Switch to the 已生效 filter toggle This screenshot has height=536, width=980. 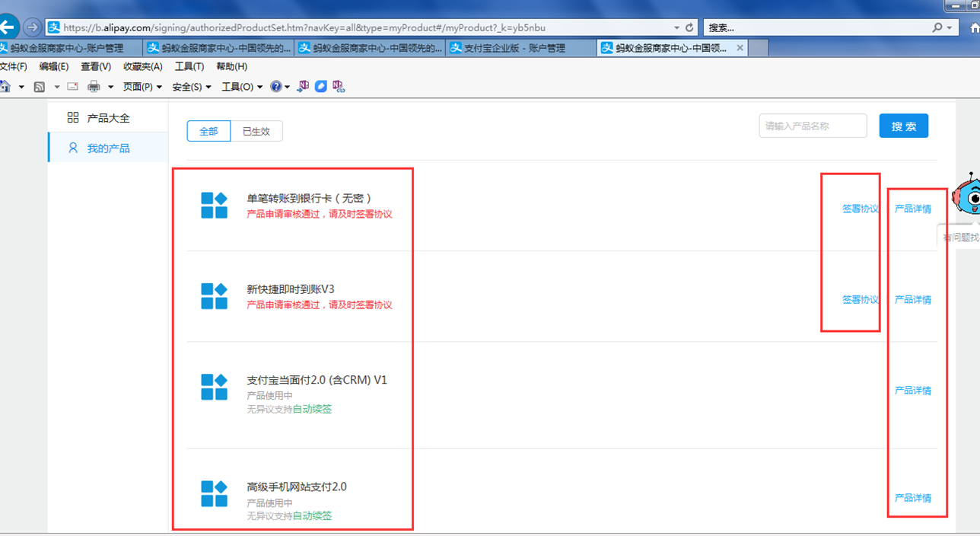tap(256, 131)
